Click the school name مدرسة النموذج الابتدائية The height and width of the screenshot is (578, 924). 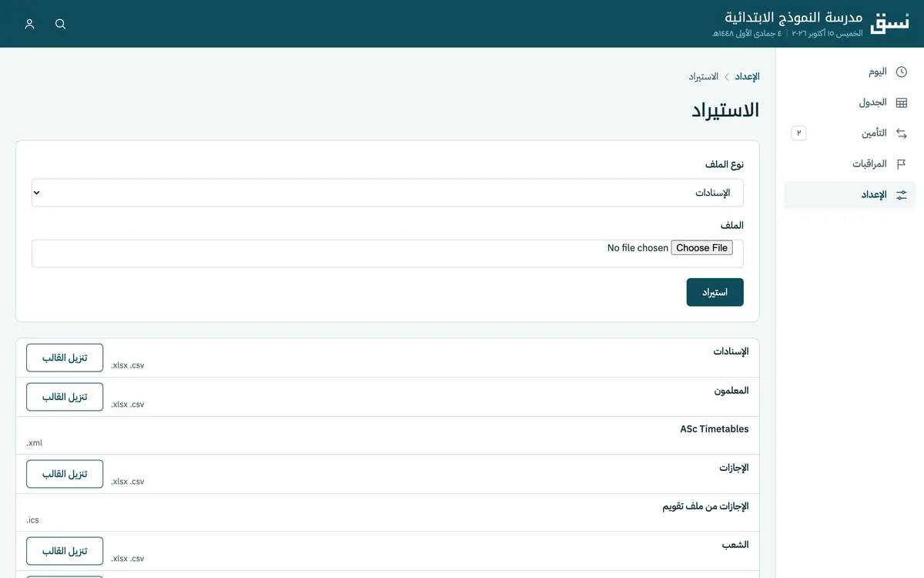[793, 17]
